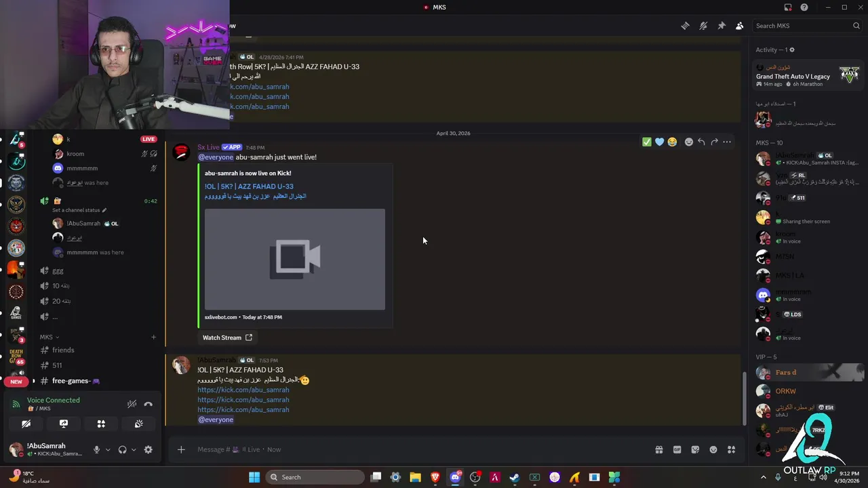Open the soundboard button

pos(138,424)
